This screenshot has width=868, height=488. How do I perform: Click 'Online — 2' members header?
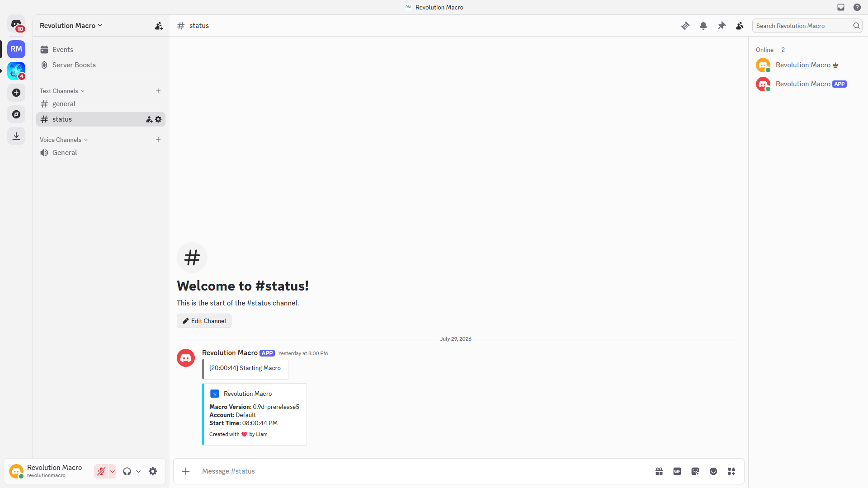click(770, 50)
